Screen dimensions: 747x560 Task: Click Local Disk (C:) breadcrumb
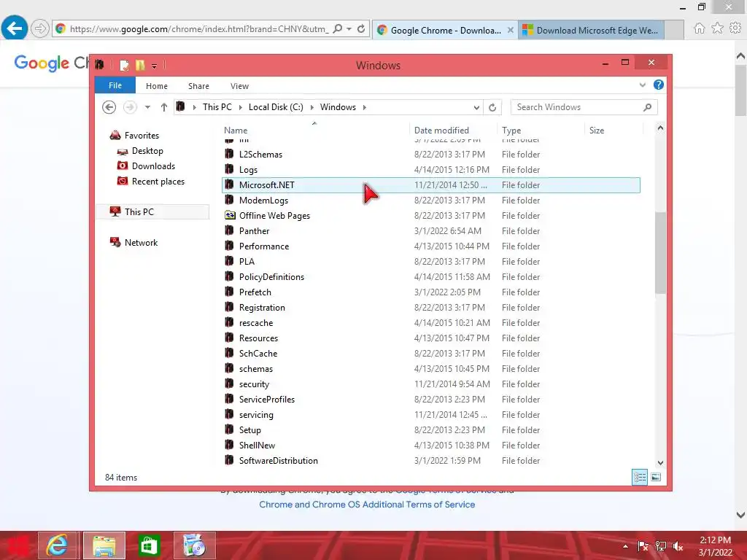coord(276,107)
